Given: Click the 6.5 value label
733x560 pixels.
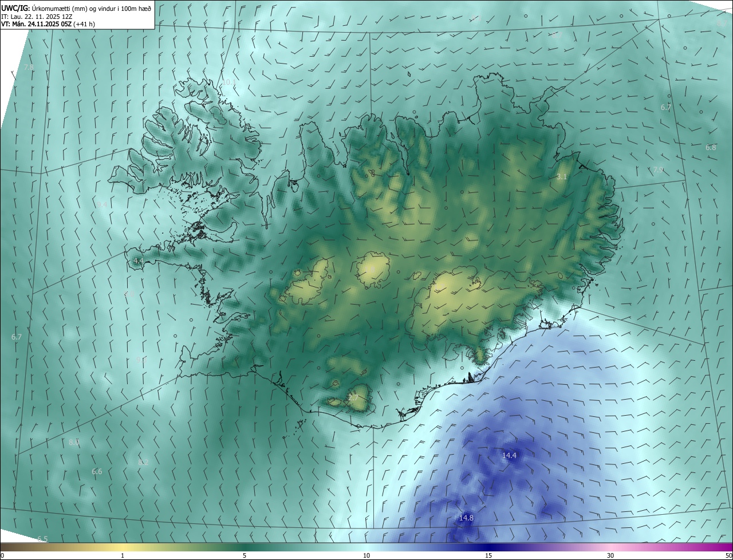Looking at the screenshot, I should tap(42, 539).
